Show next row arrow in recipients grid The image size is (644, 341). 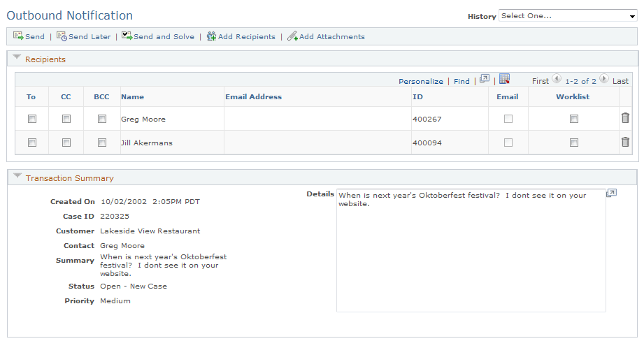pos(603,78)
